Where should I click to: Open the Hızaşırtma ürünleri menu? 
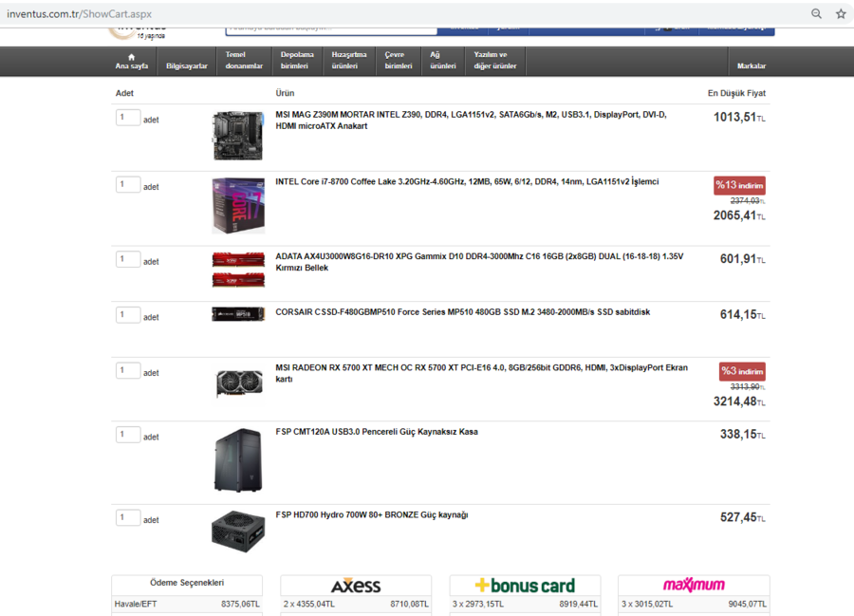349,61
